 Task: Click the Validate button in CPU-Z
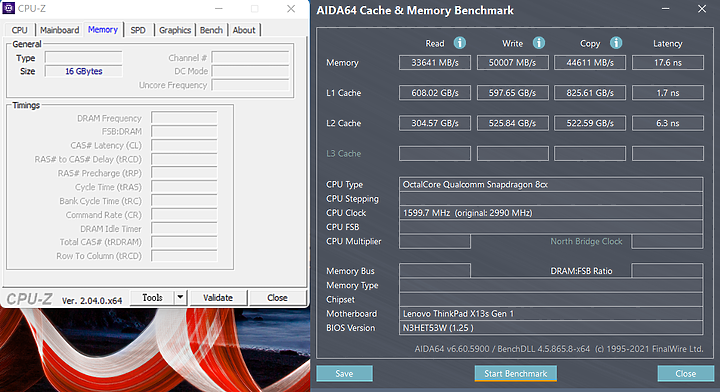pos(218,297)
